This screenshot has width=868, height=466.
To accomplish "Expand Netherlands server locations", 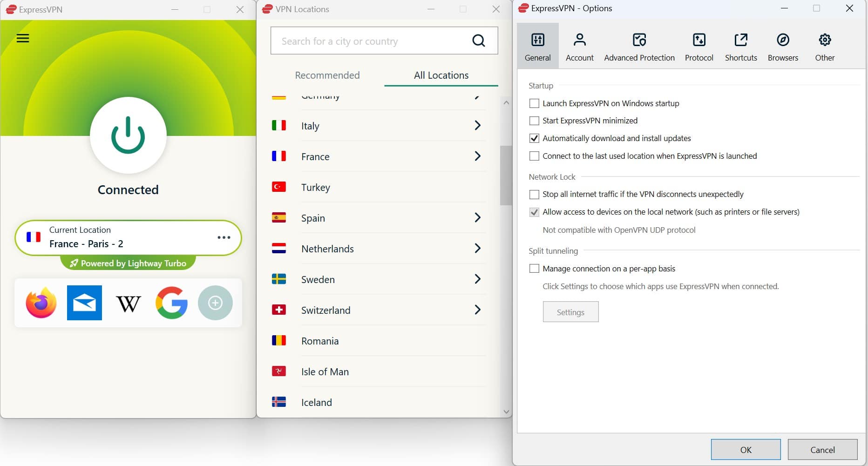I will [477, 248].
